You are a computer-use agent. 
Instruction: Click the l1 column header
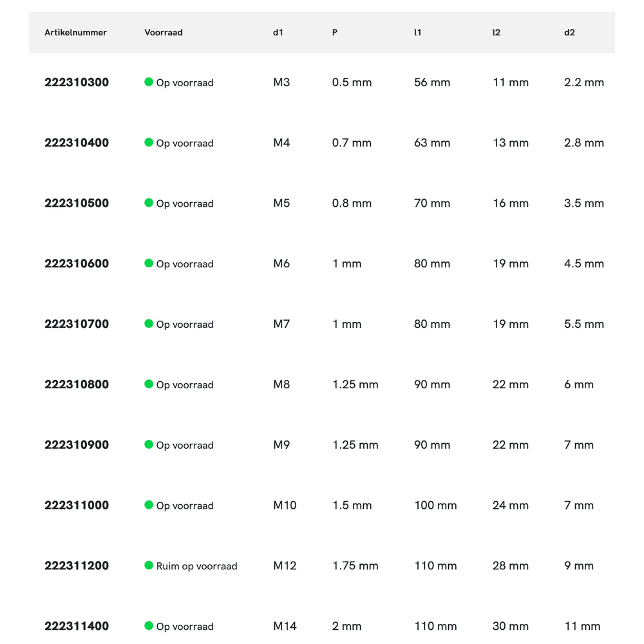coord(418,32)
